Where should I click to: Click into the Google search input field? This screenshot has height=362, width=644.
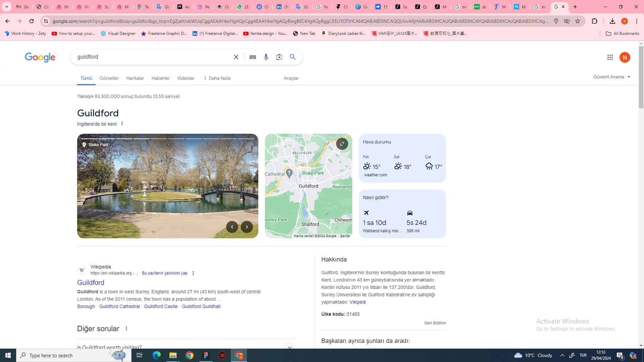151,57
